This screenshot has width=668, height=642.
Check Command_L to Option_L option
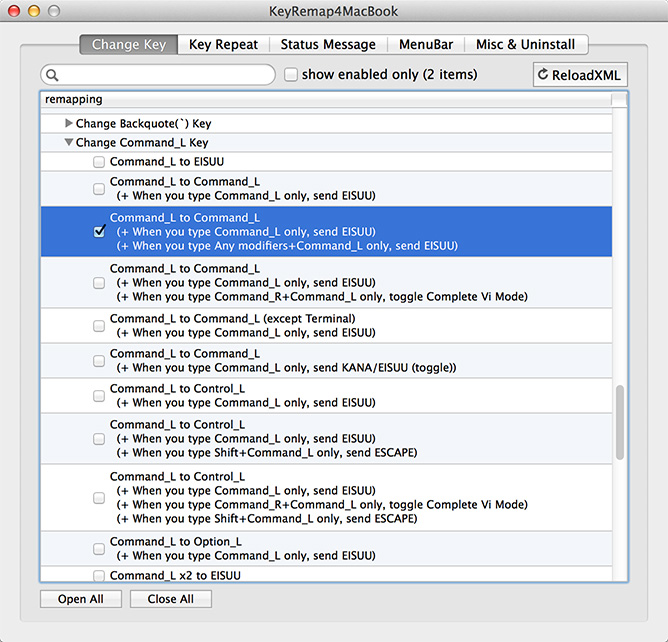99,549
